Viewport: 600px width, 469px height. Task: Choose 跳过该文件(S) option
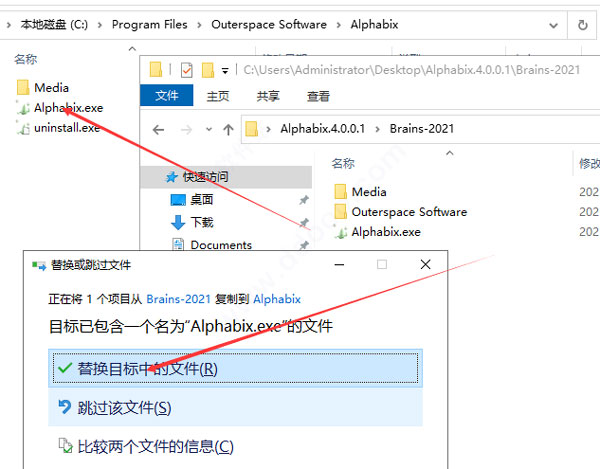[x=235, y=407]
